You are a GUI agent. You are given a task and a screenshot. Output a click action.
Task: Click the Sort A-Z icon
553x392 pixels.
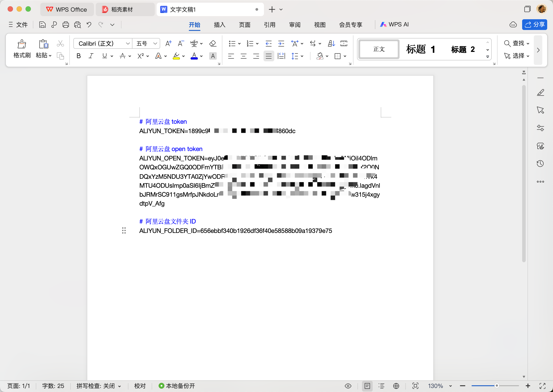(332, 43)
